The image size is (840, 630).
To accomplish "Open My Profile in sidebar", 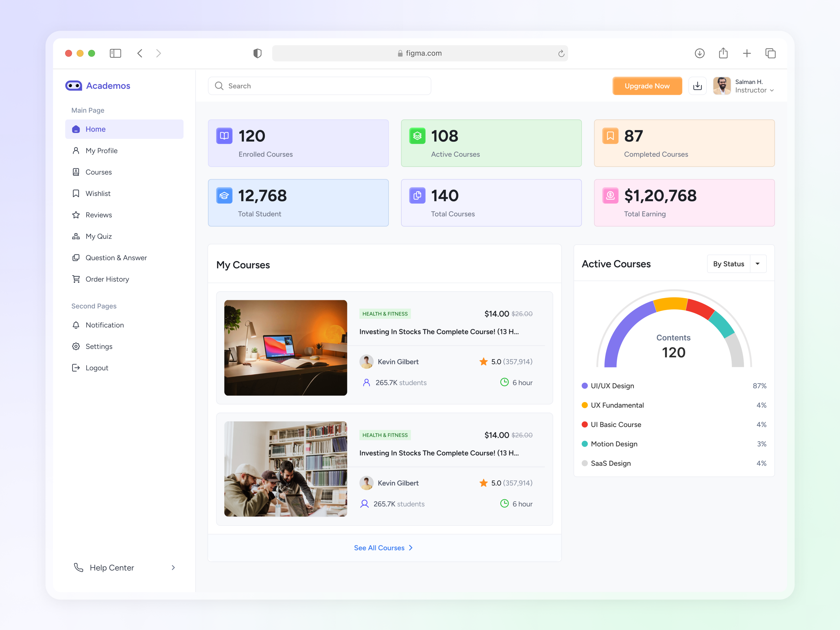I will (124, 151).
